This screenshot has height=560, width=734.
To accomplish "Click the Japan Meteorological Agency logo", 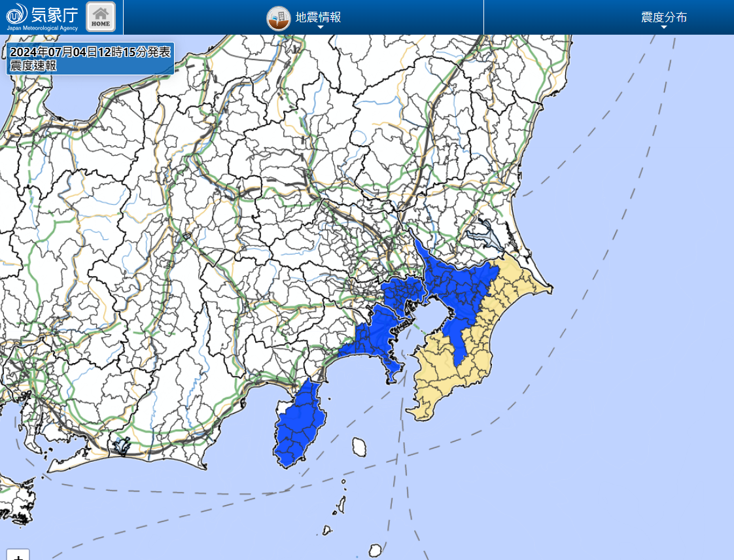I will pos(43,16).
